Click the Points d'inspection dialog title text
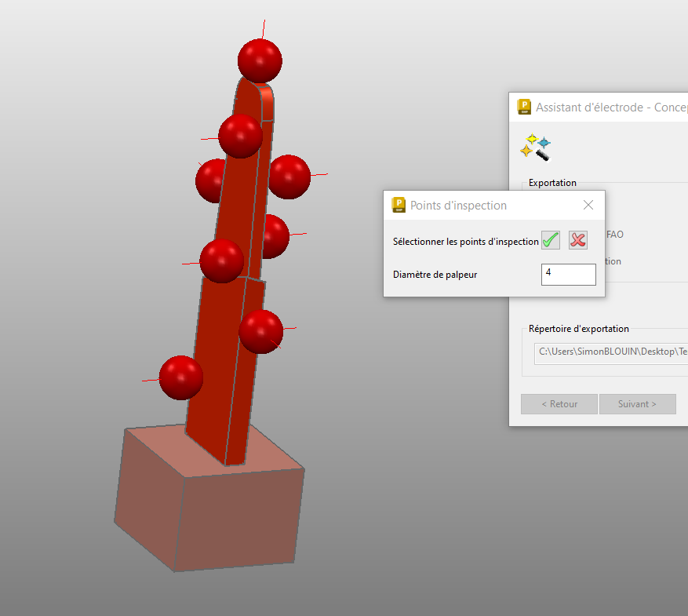 point(458,206)
